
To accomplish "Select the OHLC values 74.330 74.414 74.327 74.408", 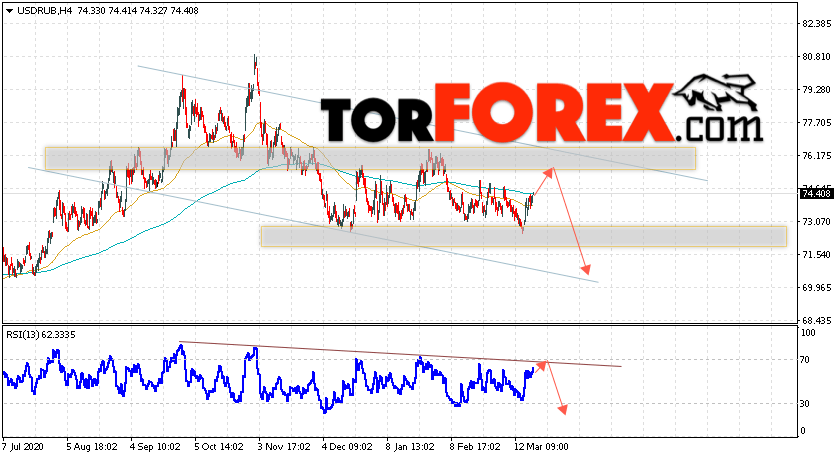I will [138, 11].
